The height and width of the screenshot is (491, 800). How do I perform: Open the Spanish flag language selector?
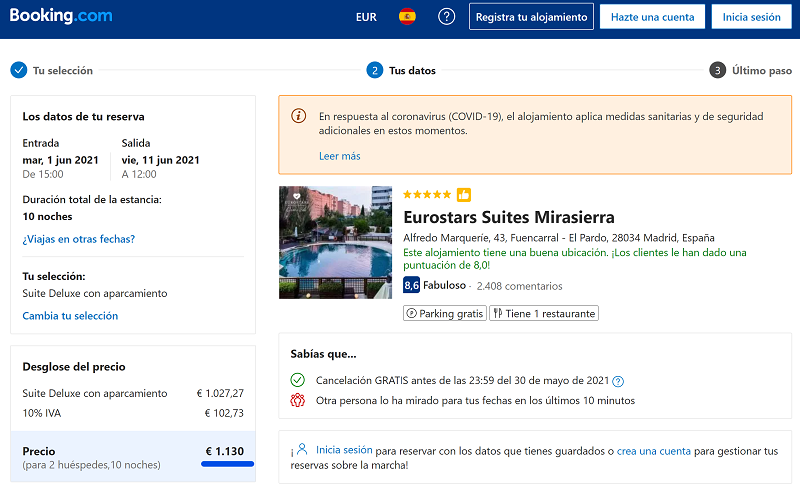[407, 17]
